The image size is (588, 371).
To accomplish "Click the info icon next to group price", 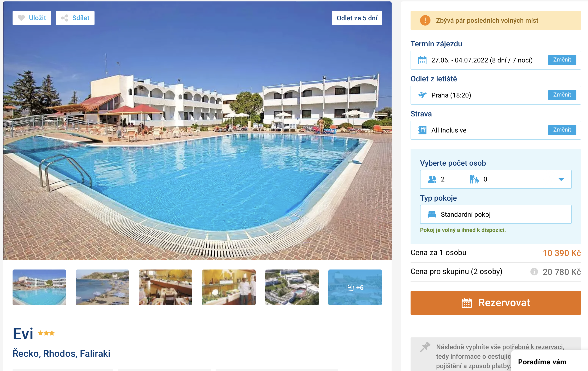I will [x=534, y=271].
